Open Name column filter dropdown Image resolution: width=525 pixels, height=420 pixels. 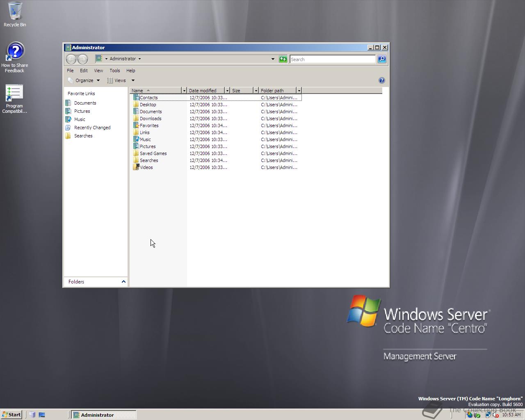pyautogui.click(x=184, y=91)
